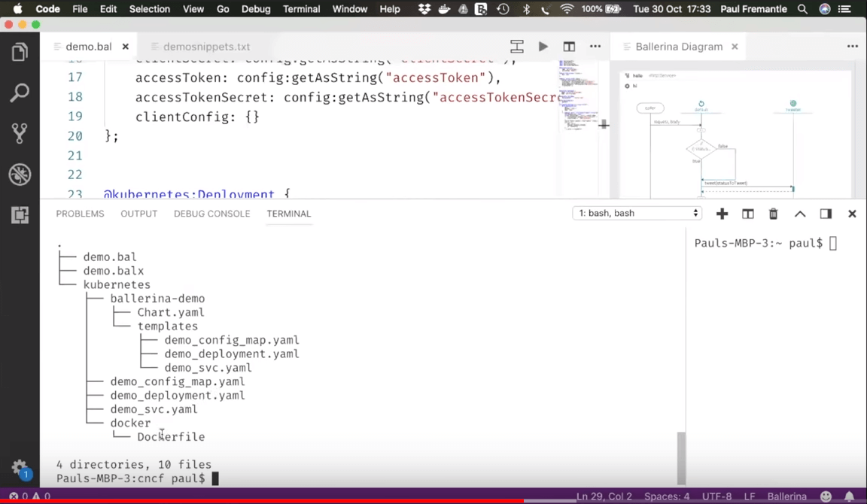Screen dimensions: 867x504
Task: Click the caller lifeline box in the diagram
Action: click(x=650, y=108)
